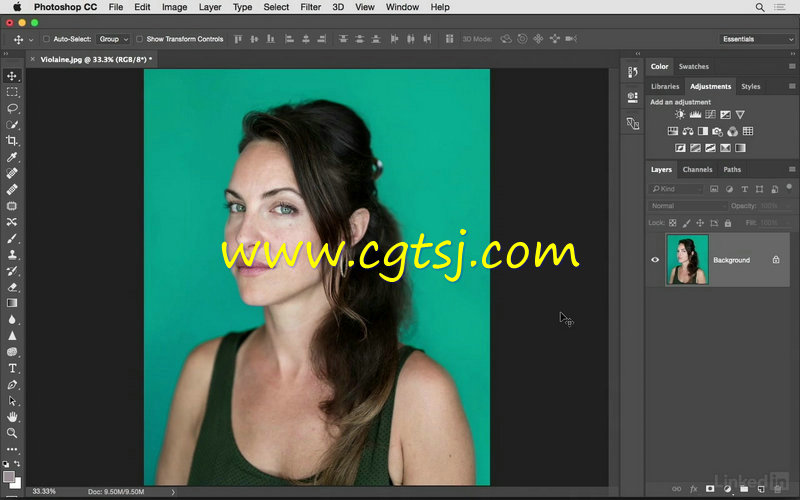Open Spotlight search in menu bar

760,7
